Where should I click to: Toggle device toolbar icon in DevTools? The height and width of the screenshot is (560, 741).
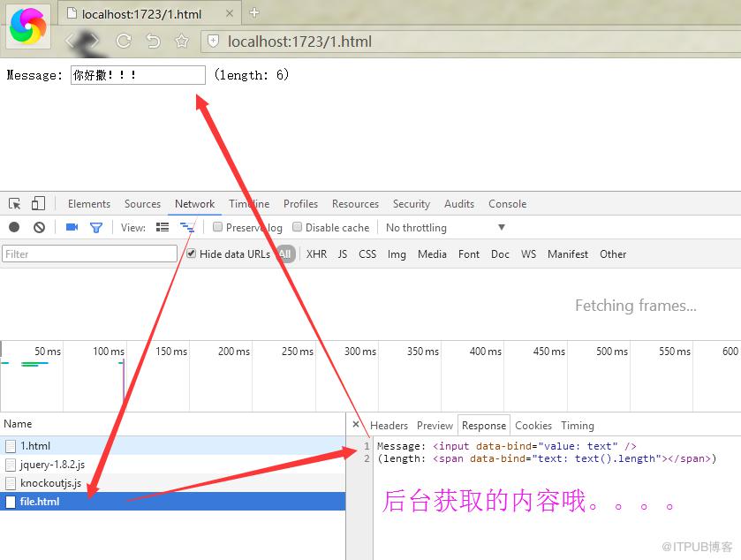(x=38, y=204)
